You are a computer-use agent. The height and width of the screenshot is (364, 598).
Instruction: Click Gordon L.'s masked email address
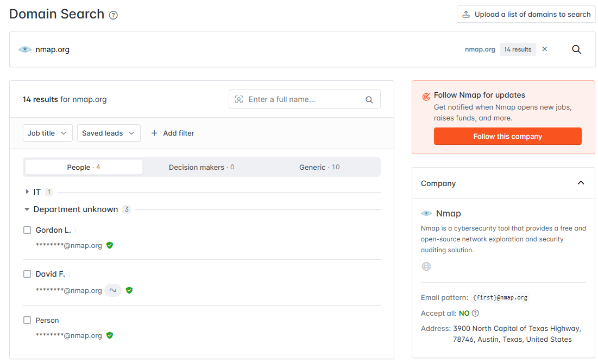tap(68, 246)
